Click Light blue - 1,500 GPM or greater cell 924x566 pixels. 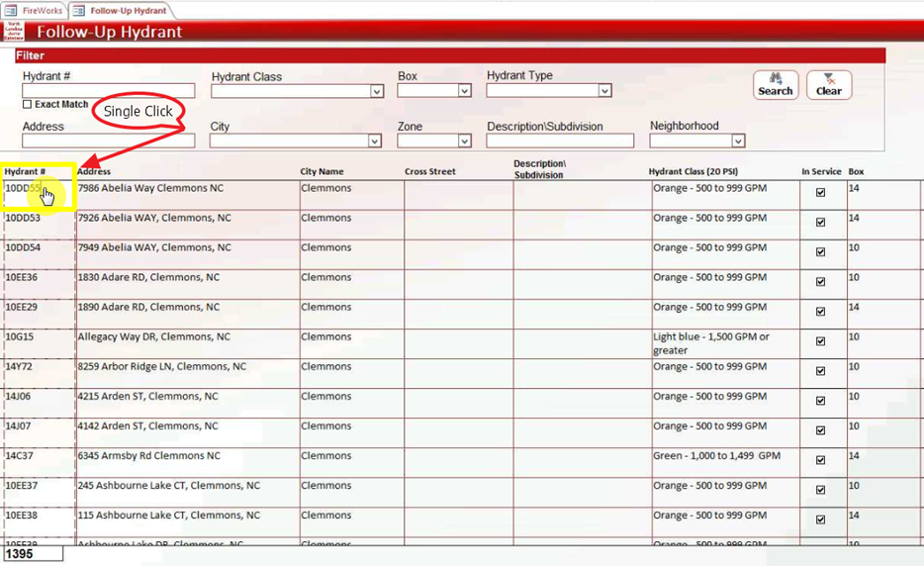pos(725,343)
